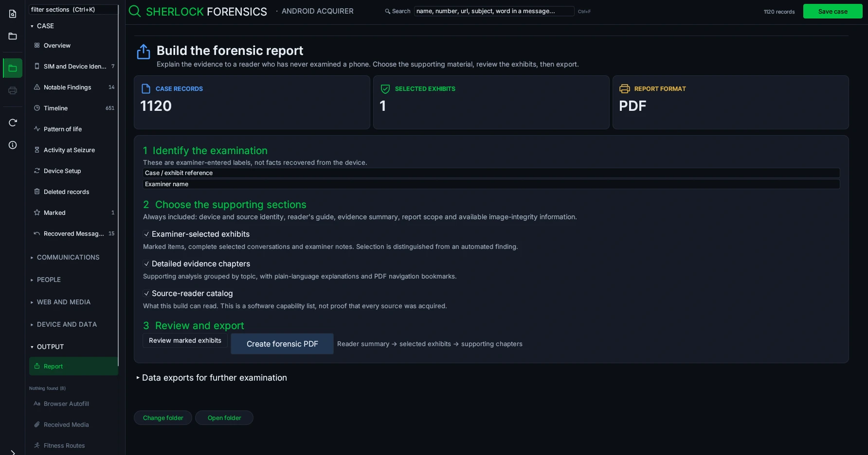Open Timeline section
This screenshot has height=455, width=868.
(73, 108)
